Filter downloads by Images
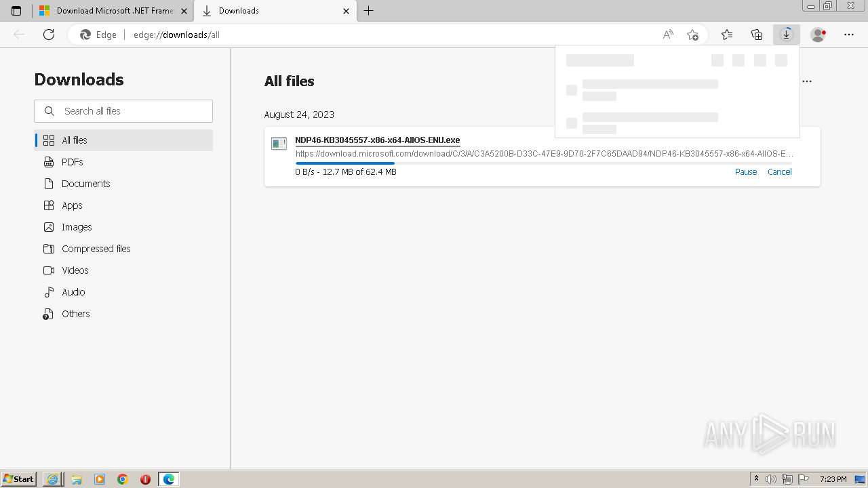868x488 pixels. pyautogui.click(x=123, y=227)
